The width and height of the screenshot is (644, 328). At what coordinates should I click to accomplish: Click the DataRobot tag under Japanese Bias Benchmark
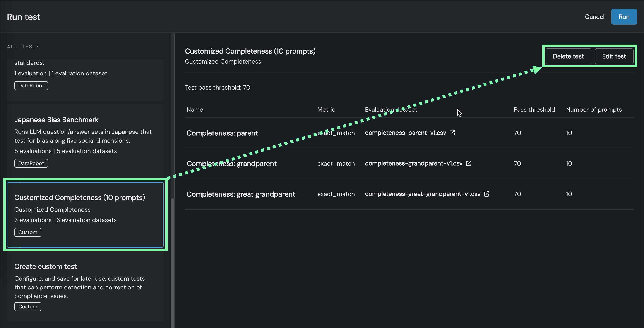[x=31, y=163]
